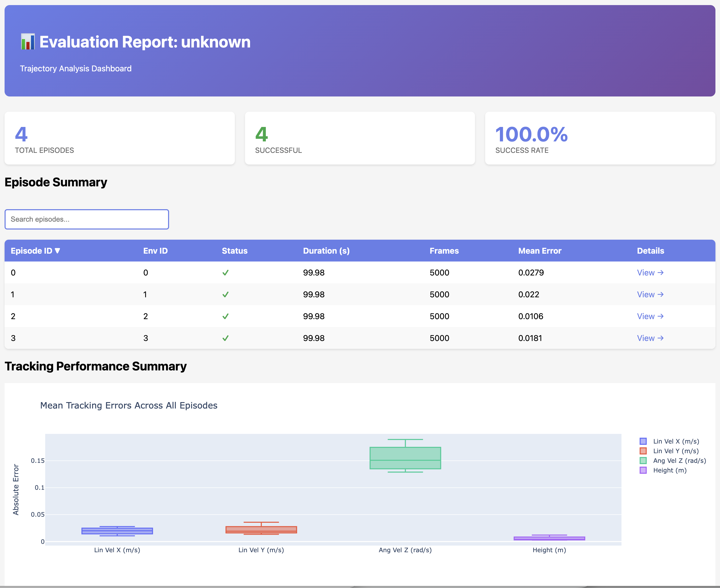
Task: Click the SUCCESSFUL card label
Action: [x=279, y=150]
